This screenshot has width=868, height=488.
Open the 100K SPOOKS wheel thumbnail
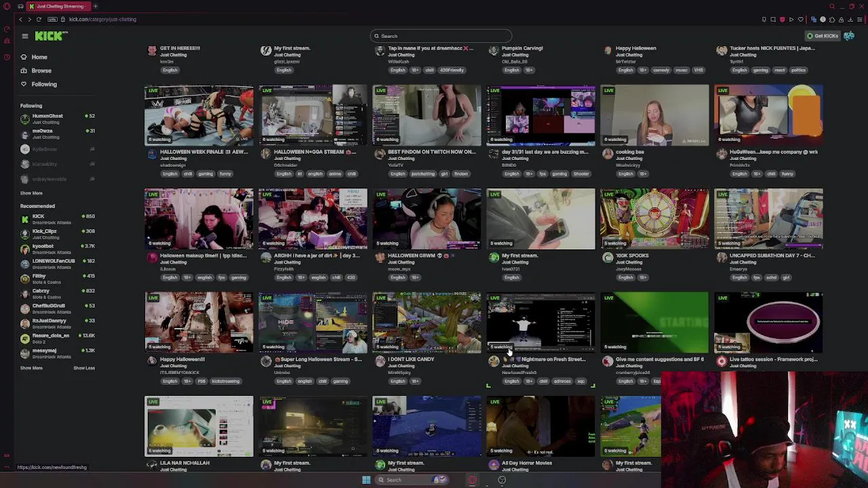point(654,219)
